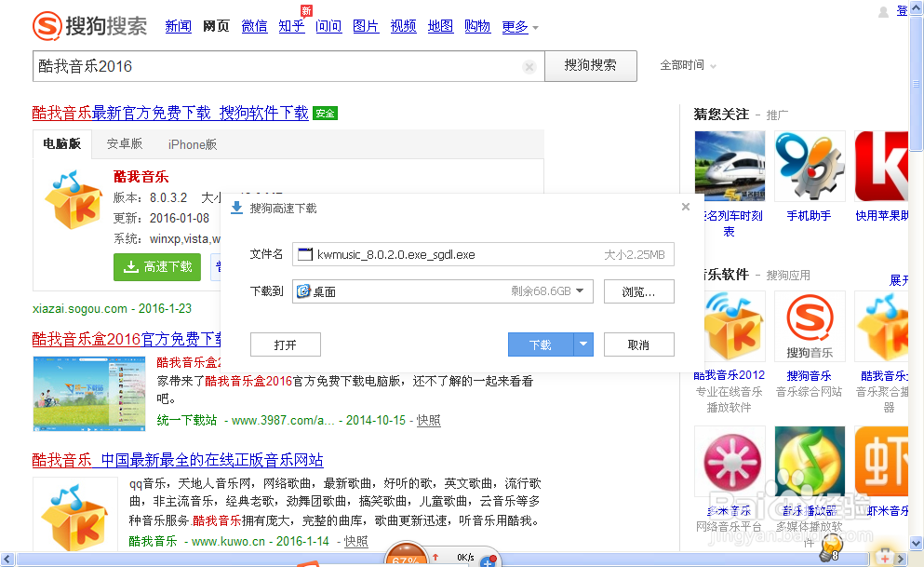Click the download arrow icon in dialog title
Screen dimensions: 924x567
[236, 208]
